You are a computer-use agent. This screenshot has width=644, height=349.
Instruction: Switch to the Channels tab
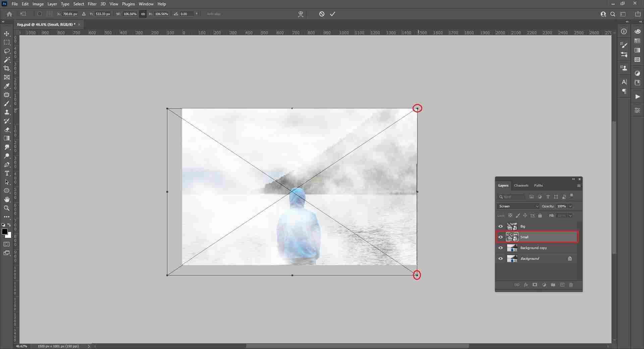(521, 185)
